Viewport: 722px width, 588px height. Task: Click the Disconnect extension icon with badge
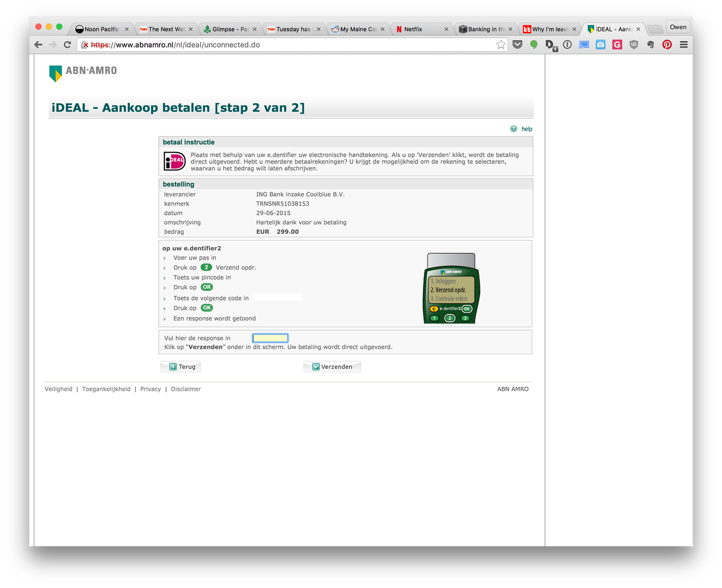tap(551, 45)
